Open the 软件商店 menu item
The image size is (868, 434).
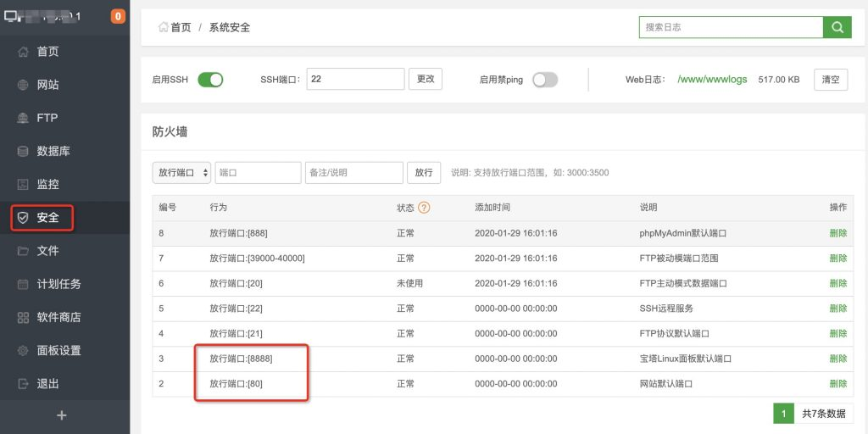click(58, 317)
